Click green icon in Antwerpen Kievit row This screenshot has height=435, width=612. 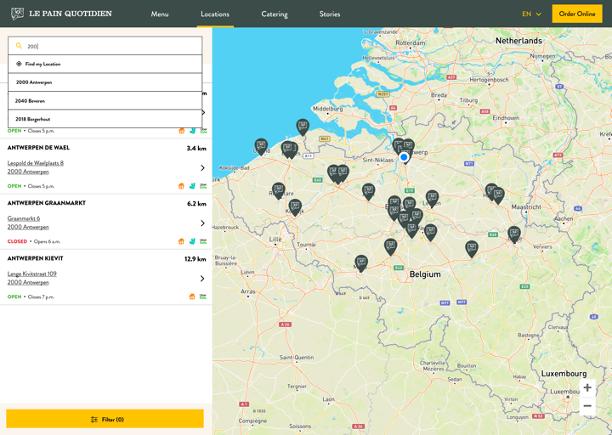pyautogui.click(x=203, y=297)
